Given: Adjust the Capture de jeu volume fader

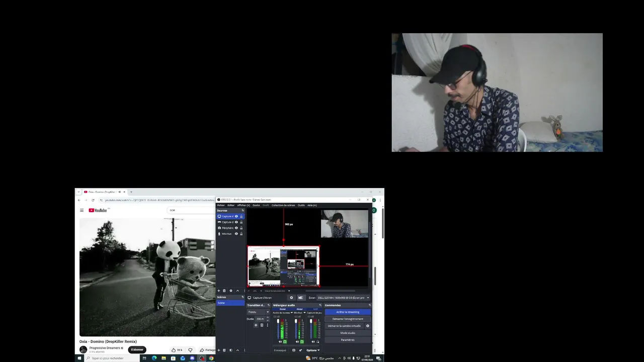Looking at the screenshot, I should tap(310, 321).
